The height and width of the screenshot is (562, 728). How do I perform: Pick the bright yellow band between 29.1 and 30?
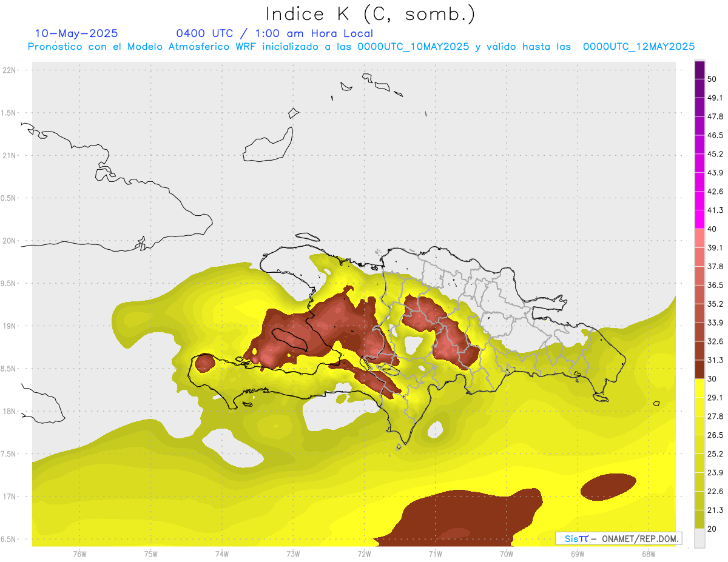coord(699,389)
